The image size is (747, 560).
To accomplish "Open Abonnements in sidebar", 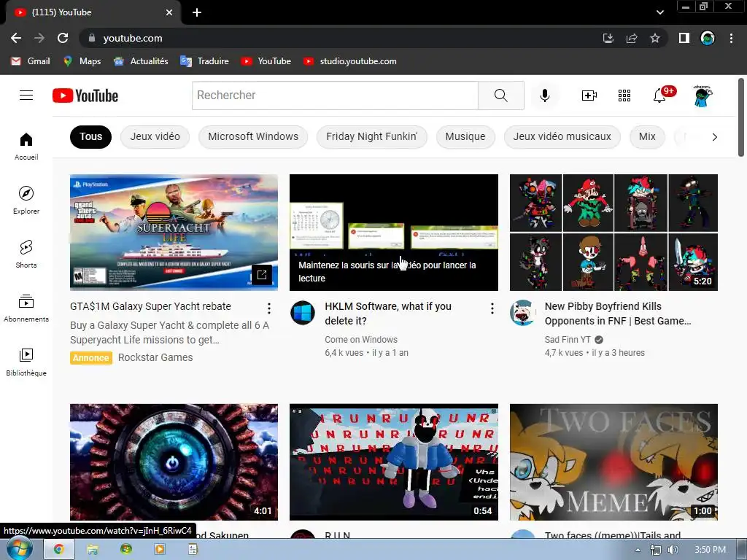I will click(26, 308).
